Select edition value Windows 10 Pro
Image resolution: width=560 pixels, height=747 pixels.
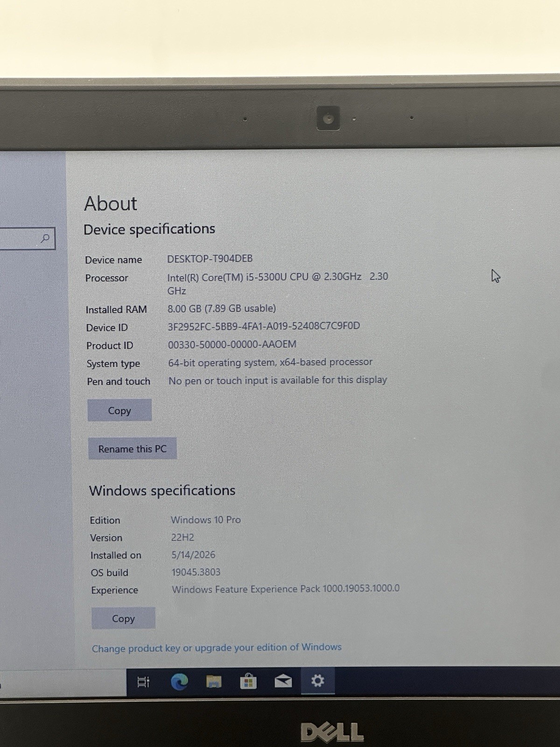pos(206,520)
